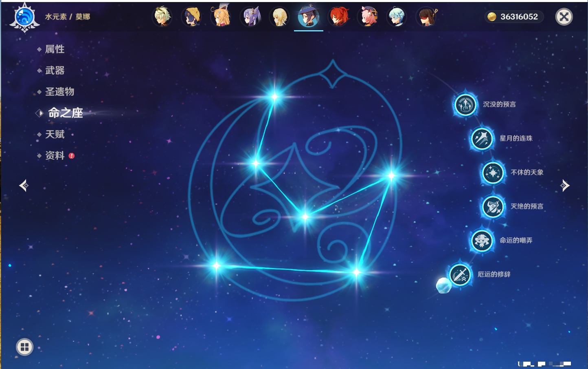Select the 命之座 constellation menu
The image size is (588, 369).
pyautogui.click(x=66, y=113)
